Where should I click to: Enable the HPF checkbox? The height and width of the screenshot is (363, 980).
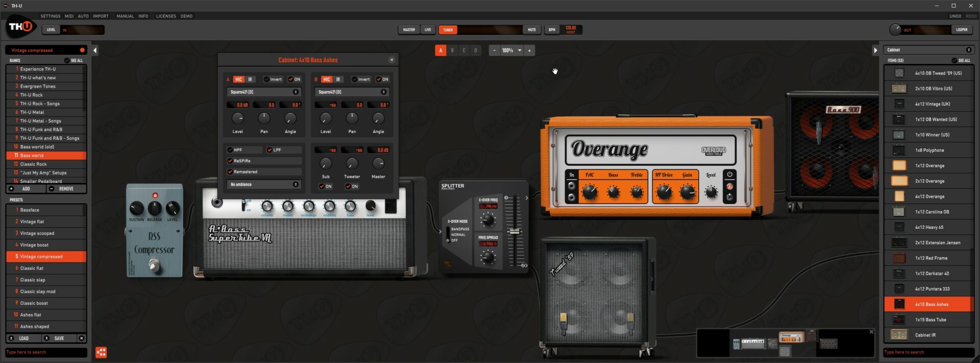point(230,150)
